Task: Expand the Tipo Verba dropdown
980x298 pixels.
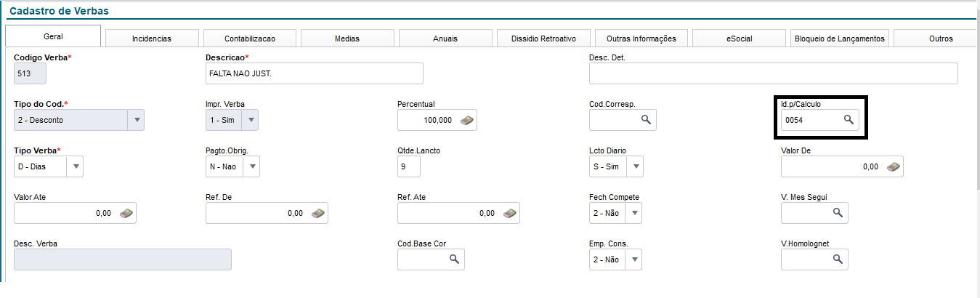Action: pos(76,166)
